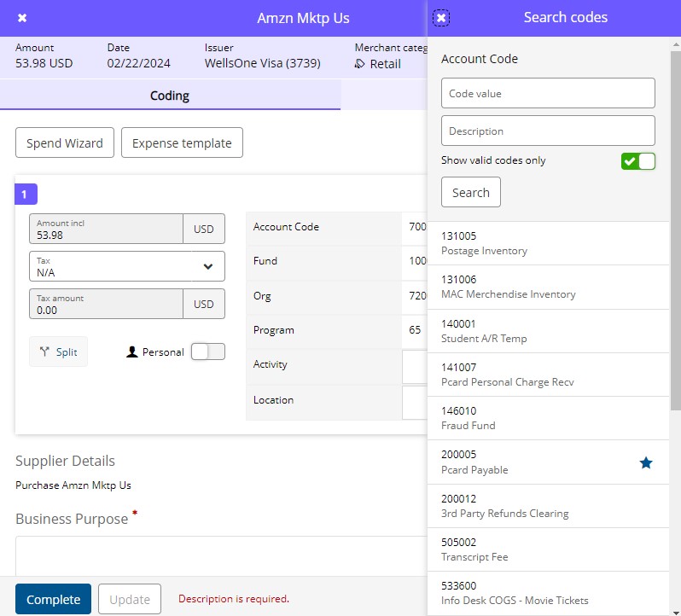
Task: Click the Complete button
Action: pos(53,599)
